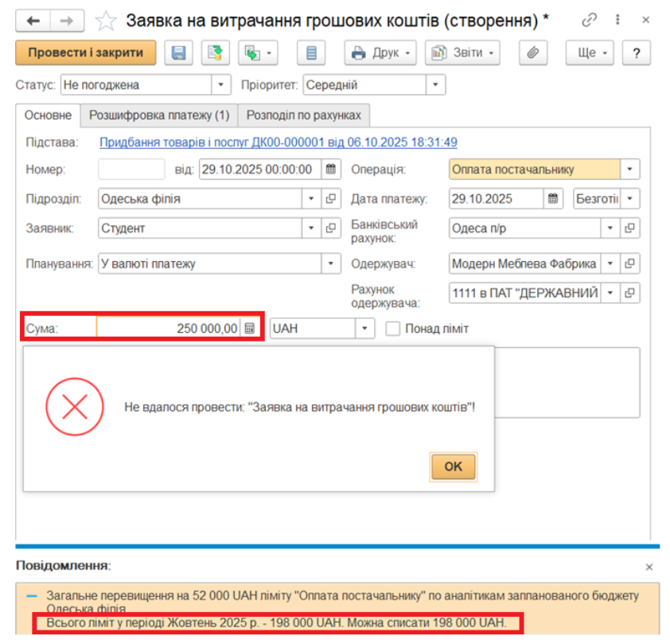Open the Придбання товарів і послуг link
This screenshot has height=644, width=670.
pyautogui.click(x=278, y=142)
